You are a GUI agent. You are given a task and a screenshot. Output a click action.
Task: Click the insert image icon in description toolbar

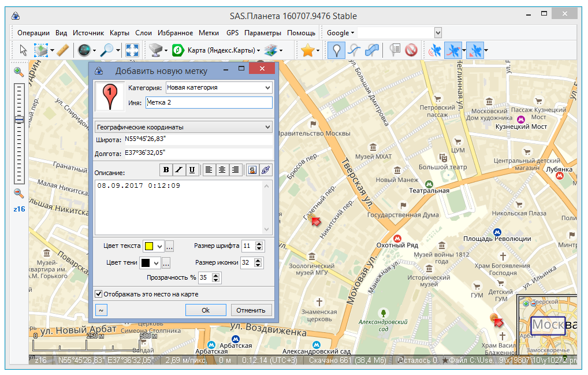252,170
